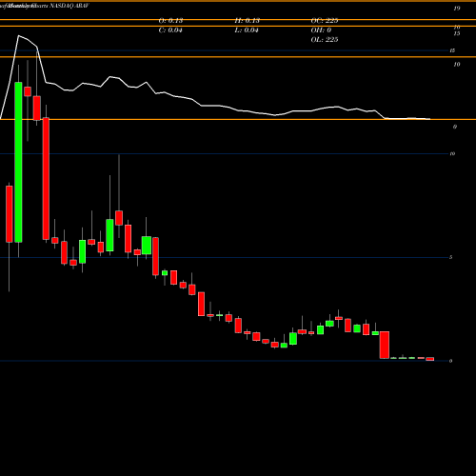Click the high value 'H: 0.13'
Viewport: 476px width, 476px height.
(x=248, y=21)
